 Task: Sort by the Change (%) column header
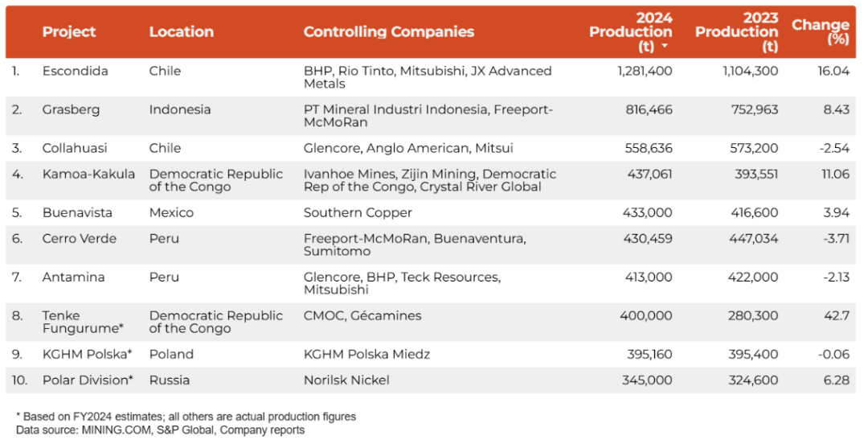820,31
